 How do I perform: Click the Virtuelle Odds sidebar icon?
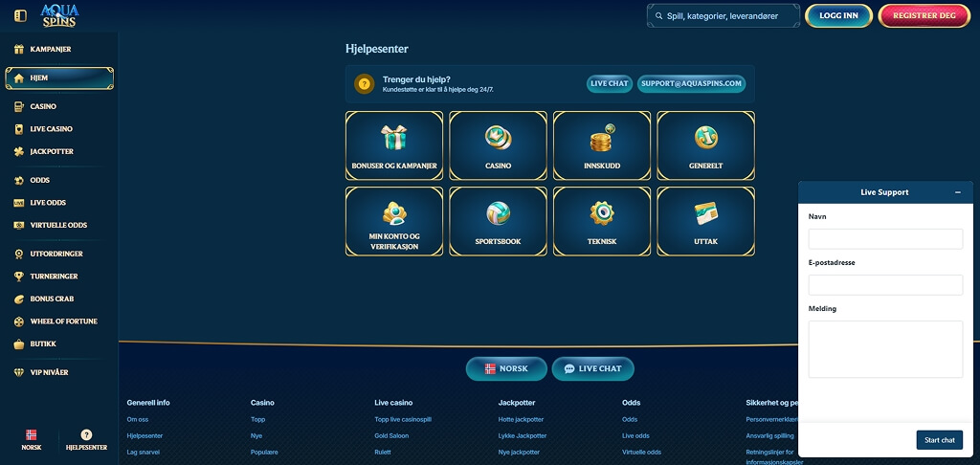[x=19, y=225]
